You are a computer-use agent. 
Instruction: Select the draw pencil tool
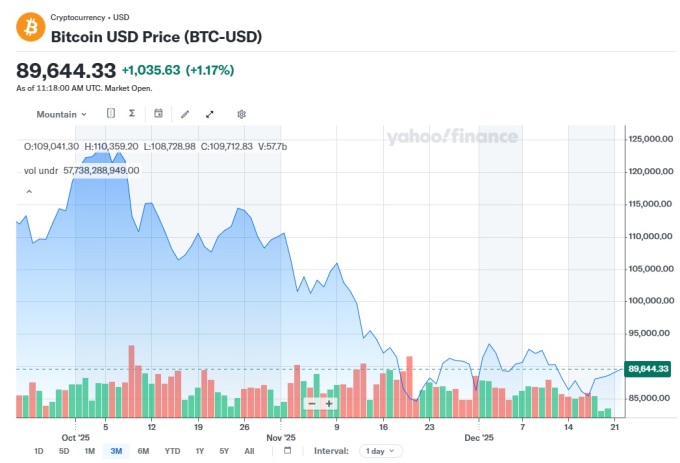pyautogui.click(x=185, y=114)
